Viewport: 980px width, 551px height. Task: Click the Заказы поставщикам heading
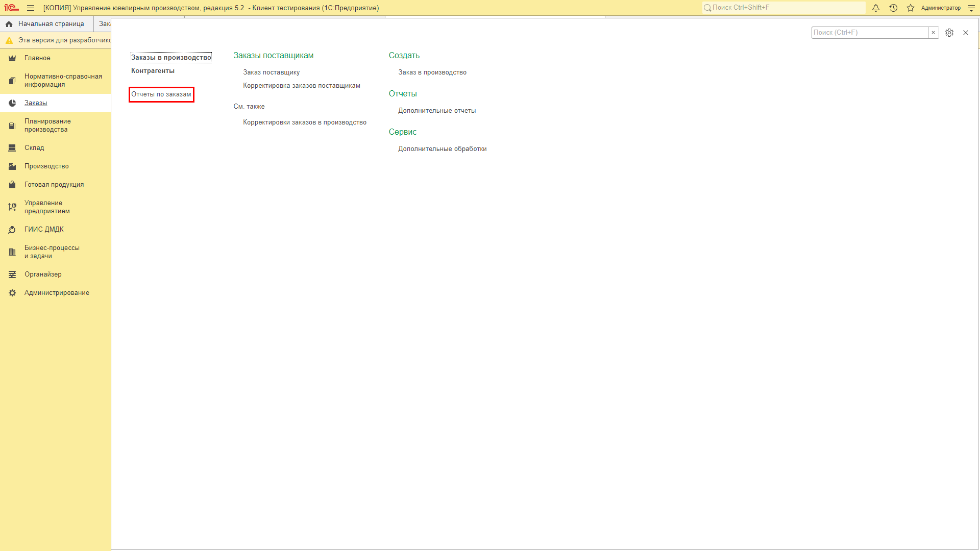(x=274, y=56)
